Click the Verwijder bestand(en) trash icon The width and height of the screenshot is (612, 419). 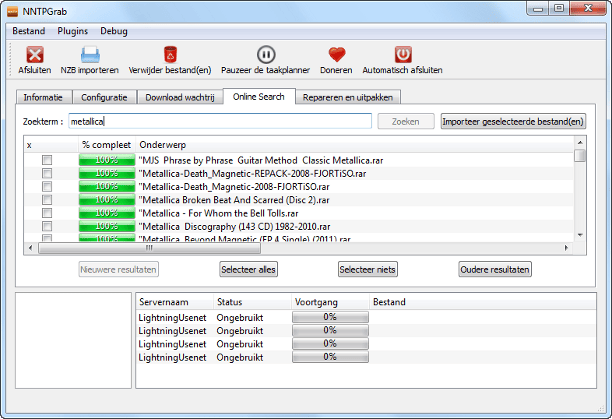[170, 55]
